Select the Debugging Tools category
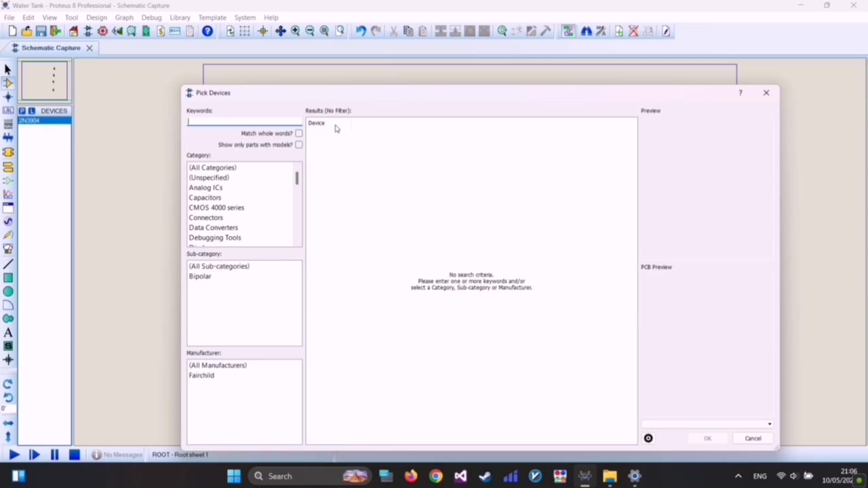This screenshot has width=868, height=488. click(x=215, y=238)
